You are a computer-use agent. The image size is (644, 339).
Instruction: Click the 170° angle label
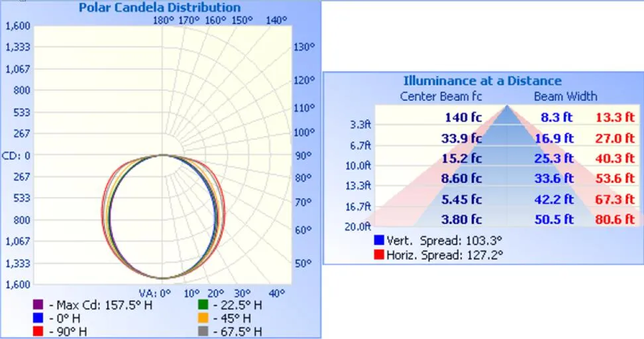[x=189, y=20]
